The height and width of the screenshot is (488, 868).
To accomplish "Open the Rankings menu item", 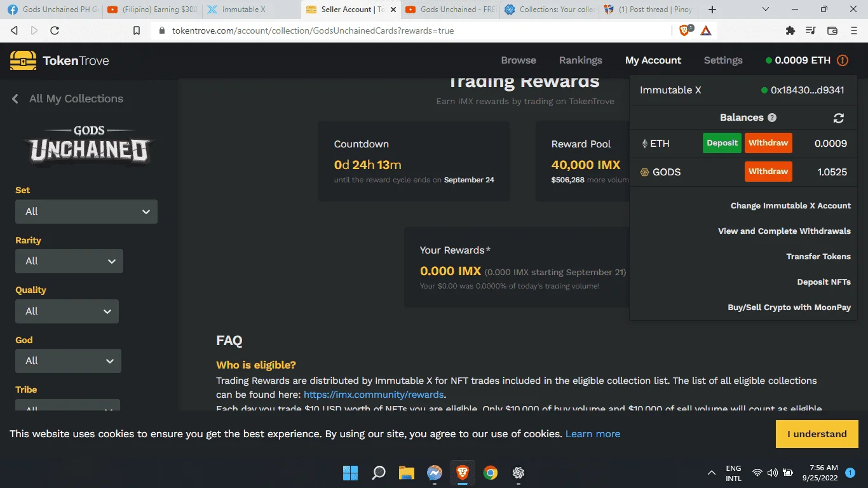I will pyautogui.click(x=581, y=60).
